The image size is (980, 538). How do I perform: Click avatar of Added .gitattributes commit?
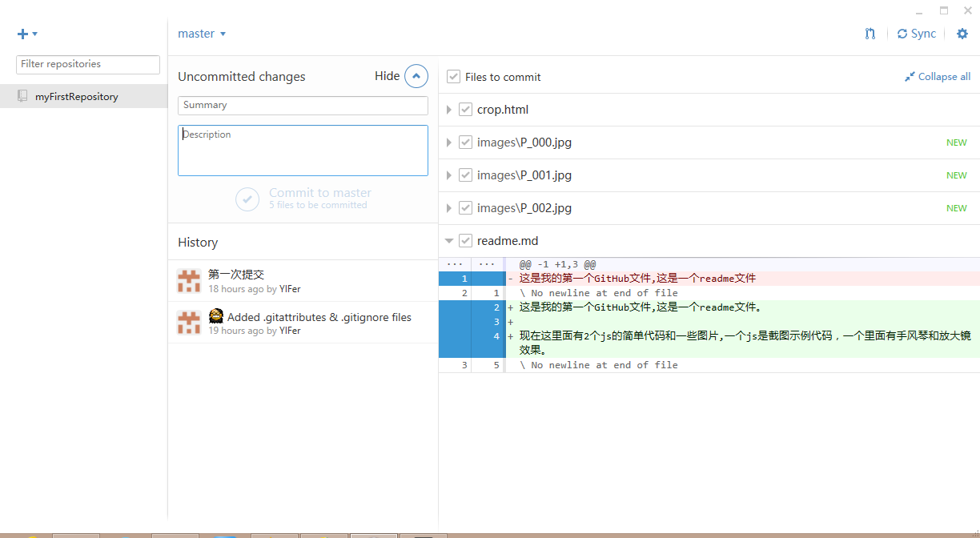pos(189,323)
